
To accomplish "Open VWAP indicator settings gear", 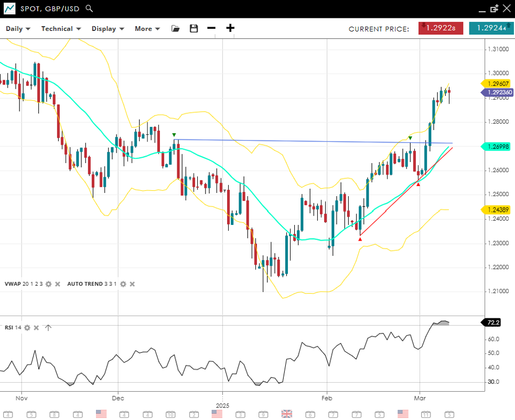I will (x=48, y=284).
